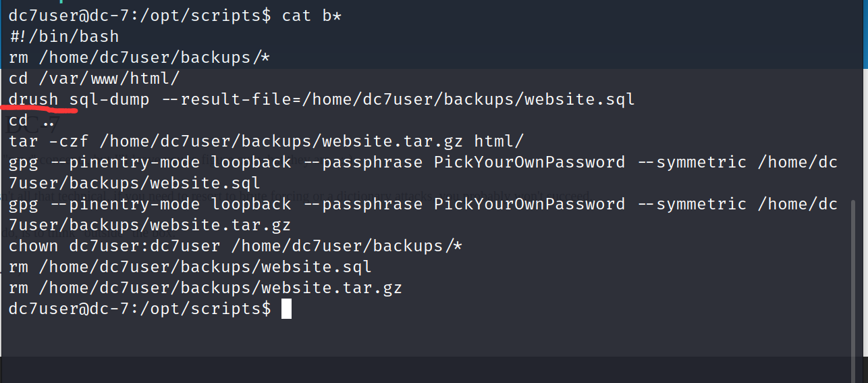Click the final 'rm ... website.tar.gz' line
Image resolution: width=868 pixels, height=383 pixels.
[x=205, y=288]
